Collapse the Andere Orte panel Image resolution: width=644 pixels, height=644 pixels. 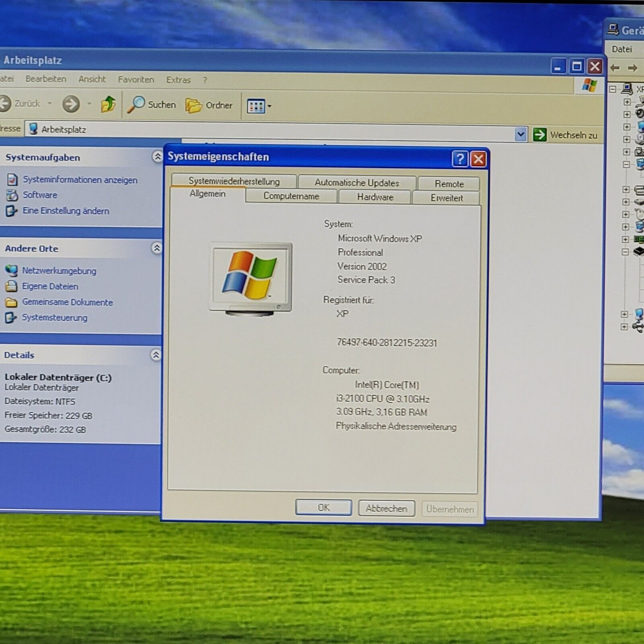click(x=157, y=248)
